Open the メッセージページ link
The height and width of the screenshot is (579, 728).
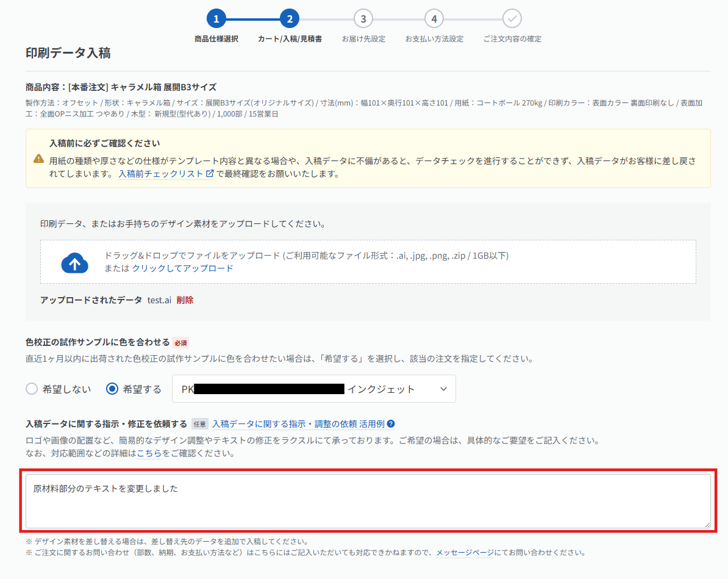click(465, 553)
